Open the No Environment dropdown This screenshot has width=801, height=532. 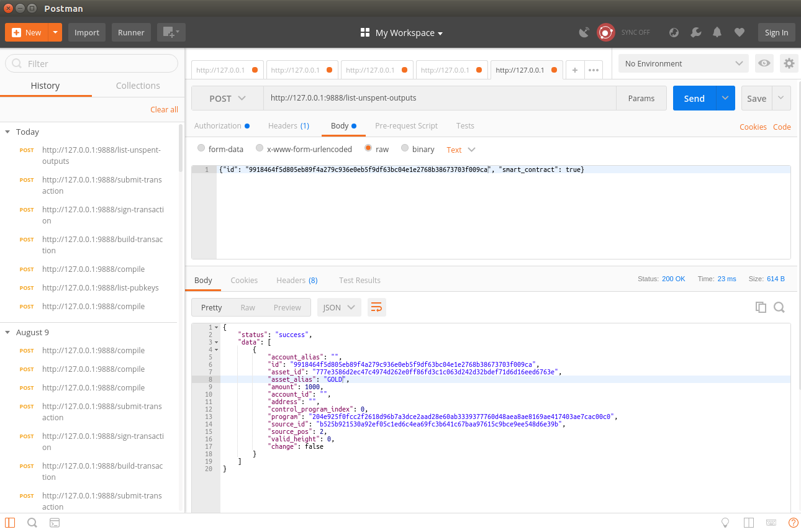point(684,63)
